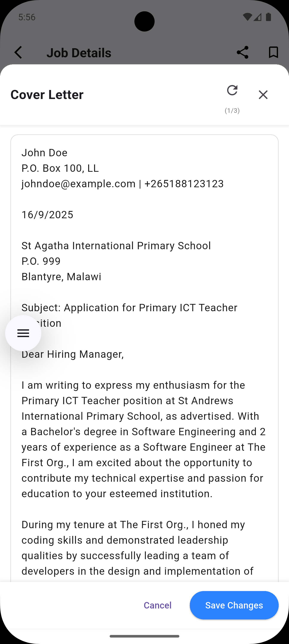Viewport: 289px width, 644px height.
Task: Tap the battery indicator
Action: [269, 17]
